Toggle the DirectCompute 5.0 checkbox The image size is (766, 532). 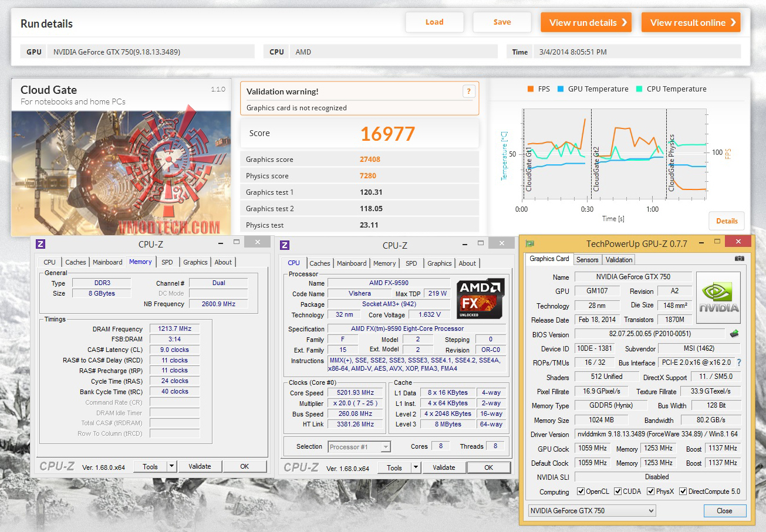pos(683,492)
